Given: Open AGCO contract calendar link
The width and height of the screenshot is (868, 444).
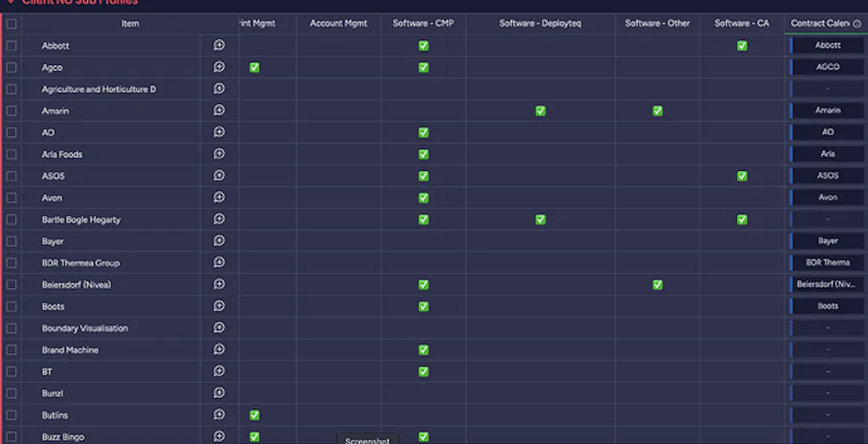Looking at the screenshot, I should [827, 67].
